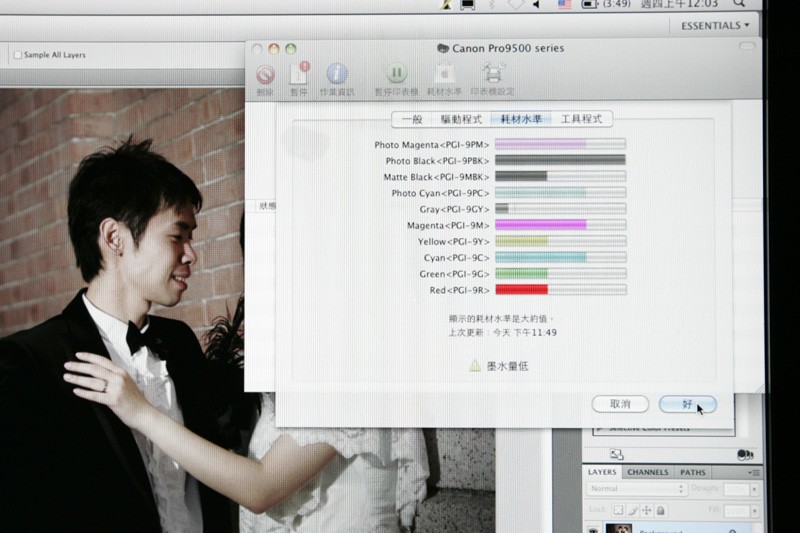Switch to Photoshop's PATHS tab
The image size is (800, 533).
(692, 472)
